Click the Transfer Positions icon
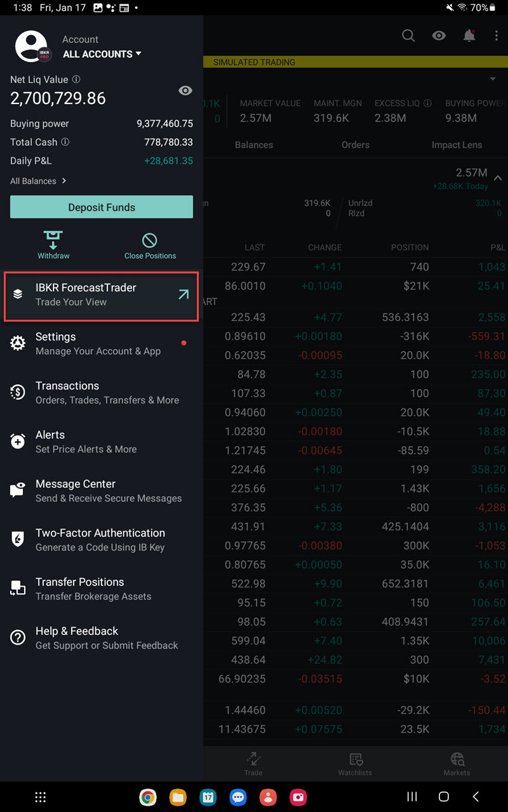This screenshot has height=812, width=508. [x=18, y=589]
